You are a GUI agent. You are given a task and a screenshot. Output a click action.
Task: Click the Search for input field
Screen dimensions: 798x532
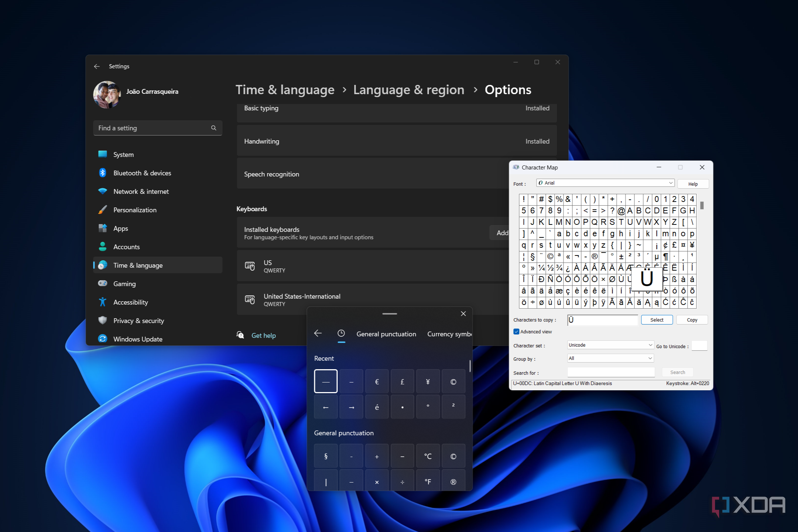click(610, 372)
